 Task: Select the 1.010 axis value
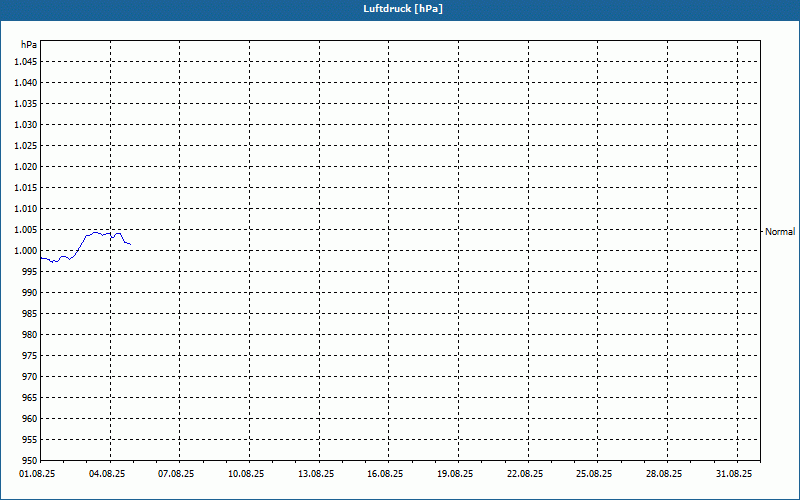26,209
